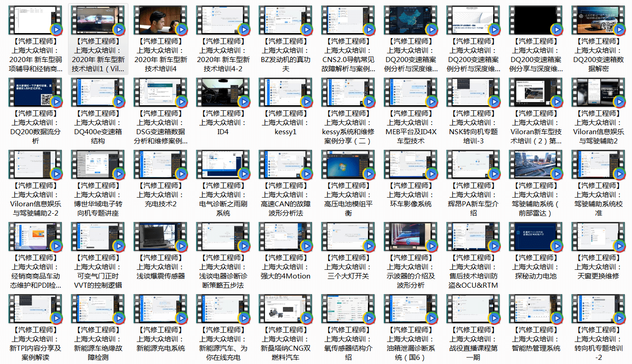Viewport: 632px width, 364px height.
Task: Click the 充电技术2 video file icon
Action: pyautogui.click(x=160, y=165)
